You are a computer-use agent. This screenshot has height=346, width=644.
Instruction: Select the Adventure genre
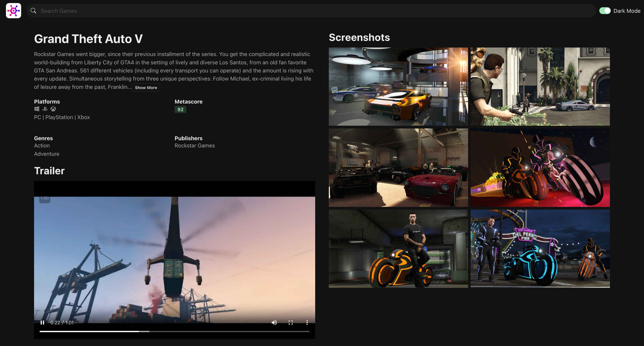coord(47,154)
